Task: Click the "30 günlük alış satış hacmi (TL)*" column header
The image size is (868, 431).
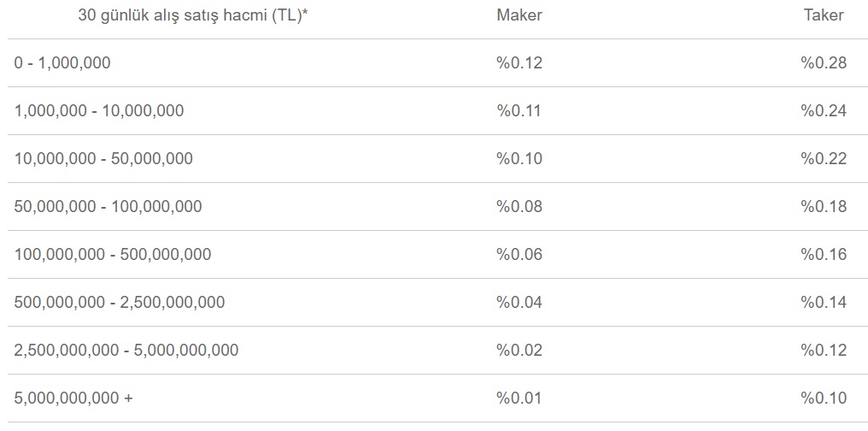Action: pyautogui.click(x=193, y=15)
